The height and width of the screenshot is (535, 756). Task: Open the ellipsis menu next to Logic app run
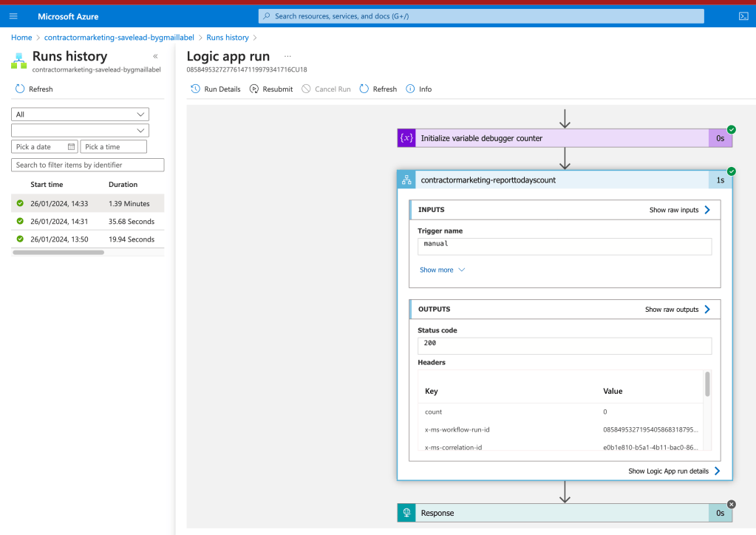pos(287,56)
